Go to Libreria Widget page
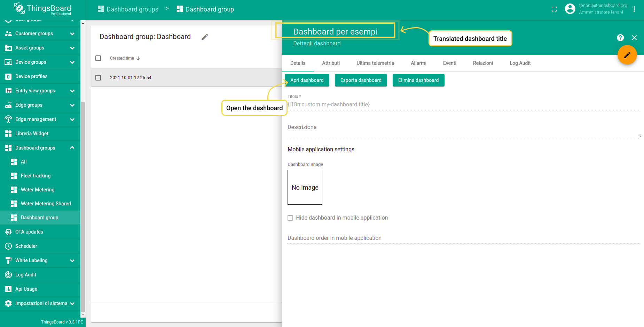Image resolution: width=644 pixels, height=327 pixels. click(x=32, y=134)
